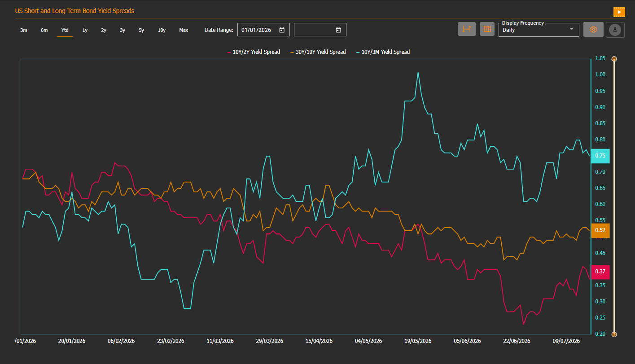Select the Ytd range
Viewport: 635px width, 364px height.
[65, 30]
